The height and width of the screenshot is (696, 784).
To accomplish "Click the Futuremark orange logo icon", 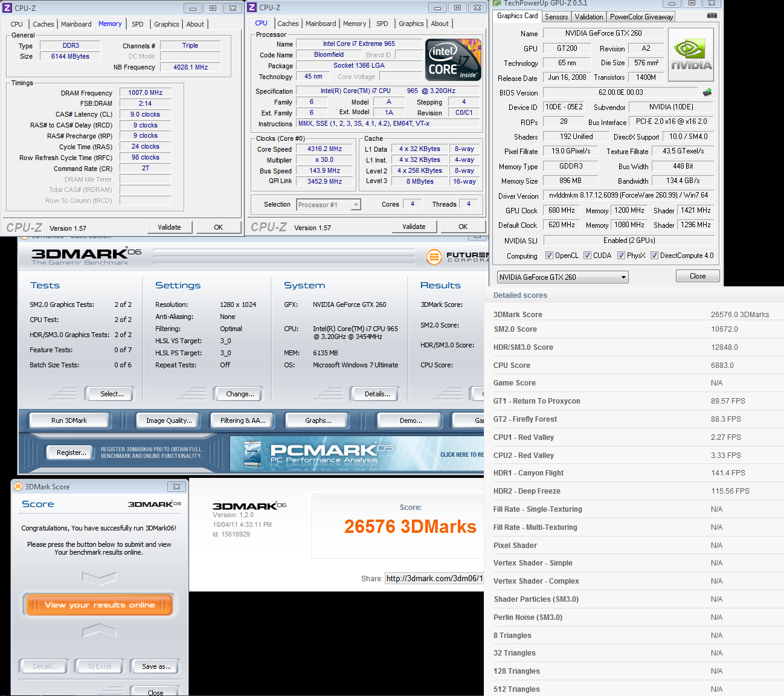I will (x=434, y=257).
